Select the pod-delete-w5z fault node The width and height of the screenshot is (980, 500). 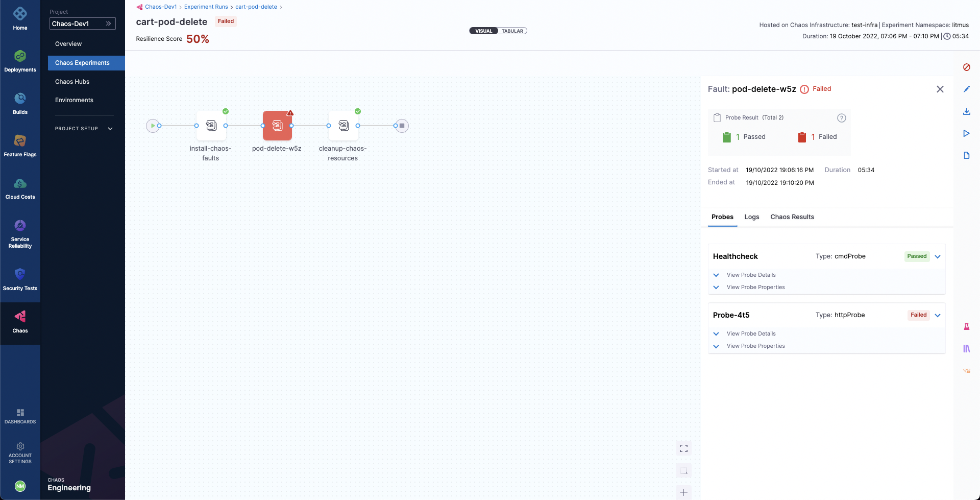[x=277, y=126]
